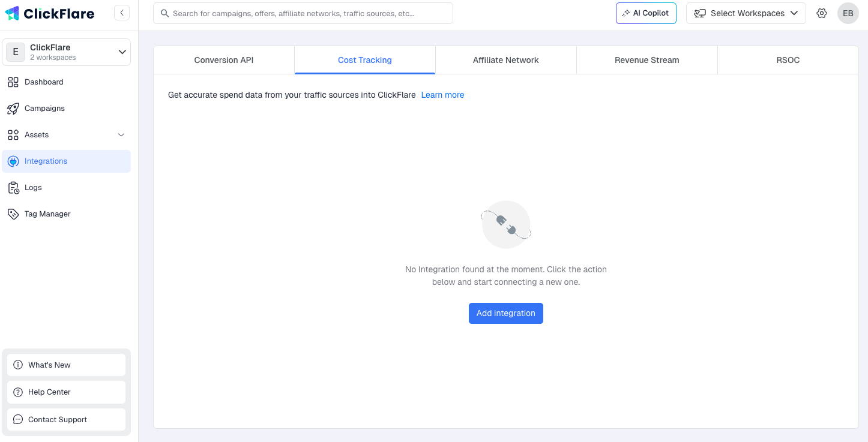Open settings via the gear icon
The image size is (868, 442).
point(822,13)
